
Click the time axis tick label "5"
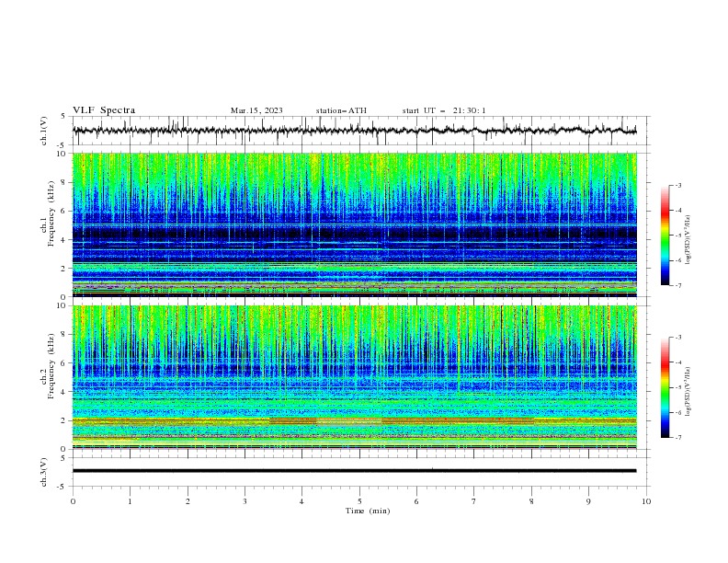click(359, 501)
